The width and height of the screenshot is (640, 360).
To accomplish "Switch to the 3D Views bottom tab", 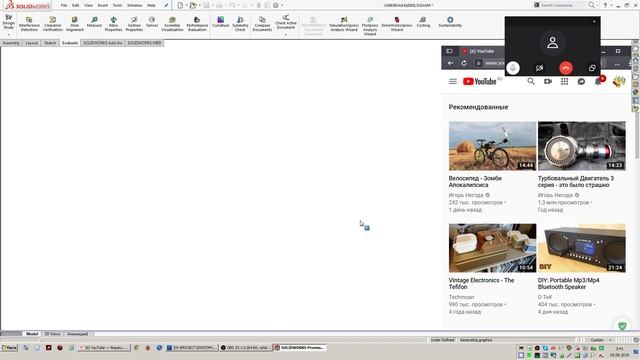I will coord(52,334).
